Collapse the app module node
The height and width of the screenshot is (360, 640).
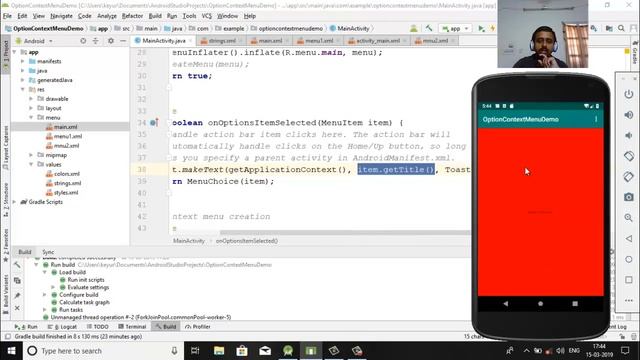tap(15, 52)
